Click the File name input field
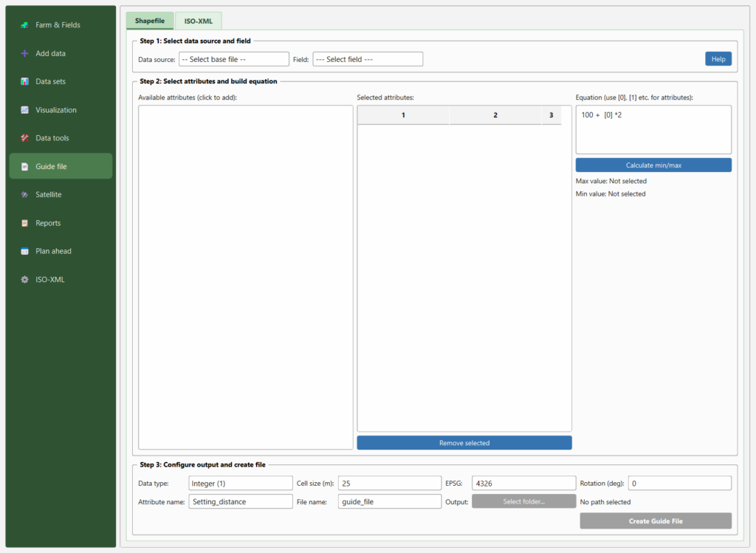The height and width of the screenshot is (553, 756). pyautogui.click(x=390, y=501)
